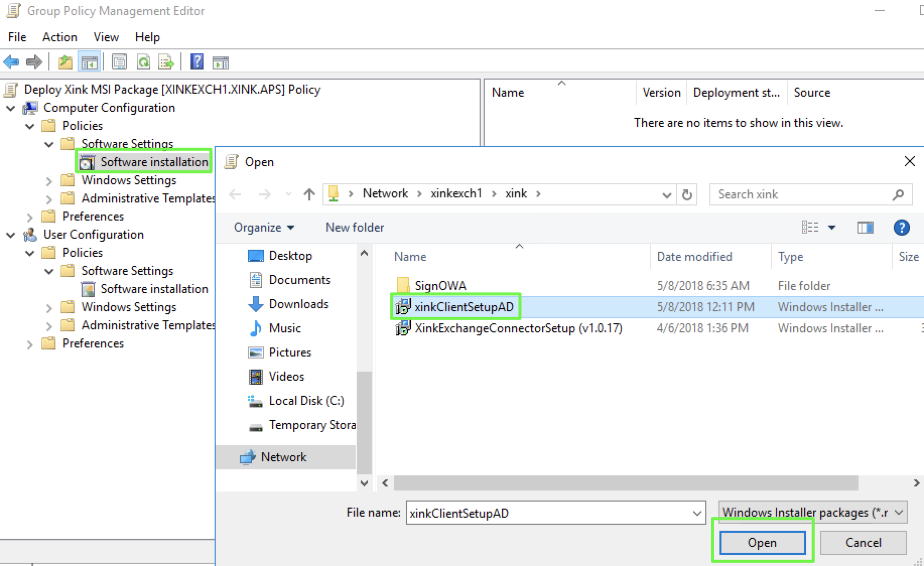
Task: Expand the address bar previous locations dropdown
Action: coord(666,195)
